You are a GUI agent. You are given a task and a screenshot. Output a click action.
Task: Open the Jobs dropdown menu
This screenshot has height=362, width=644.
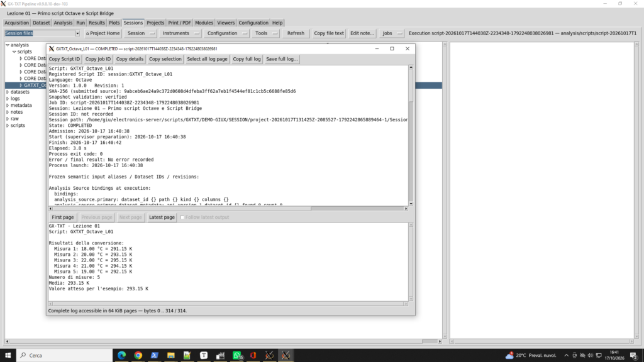[x=391, y=33]
